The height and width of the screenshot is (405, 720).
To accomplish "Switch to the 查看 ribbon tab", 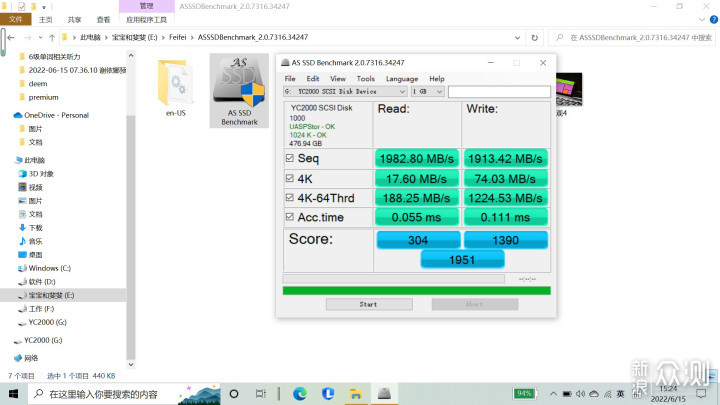I will [x=103, y=20].
